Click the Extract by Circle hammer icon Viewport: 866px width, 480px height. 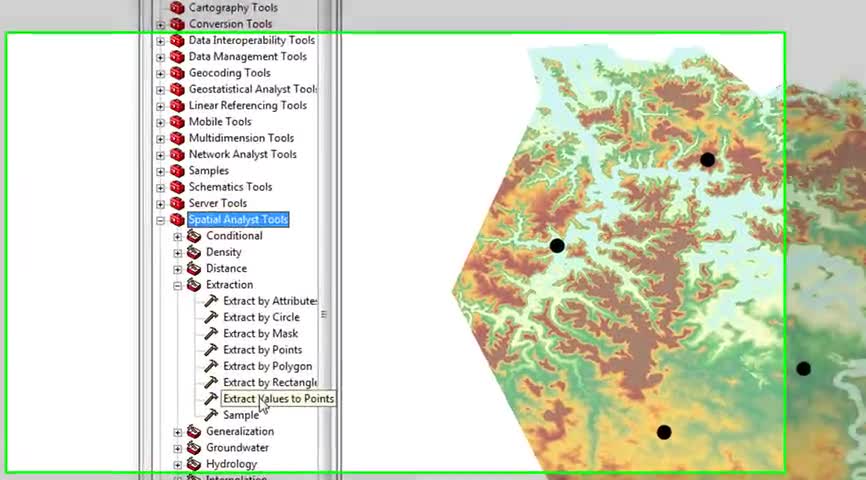(x=211, y=318)
